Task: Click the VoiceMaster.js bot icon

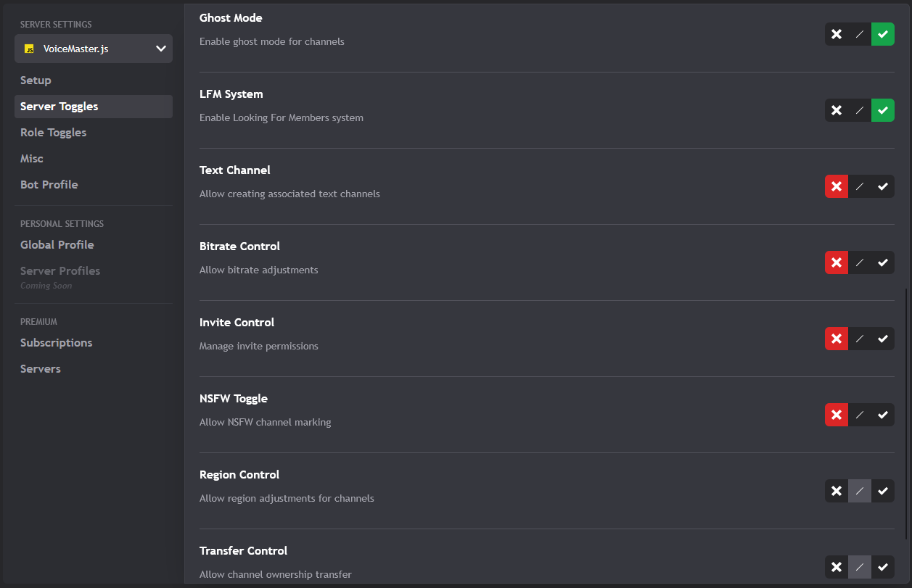Action: click(29, 49)
